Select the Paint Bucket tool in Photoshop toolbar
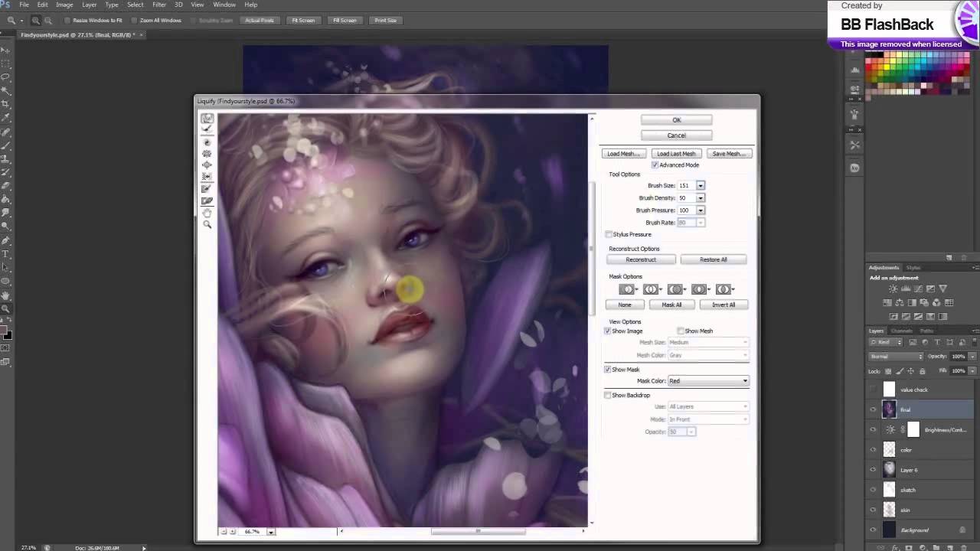 [5, 199]
